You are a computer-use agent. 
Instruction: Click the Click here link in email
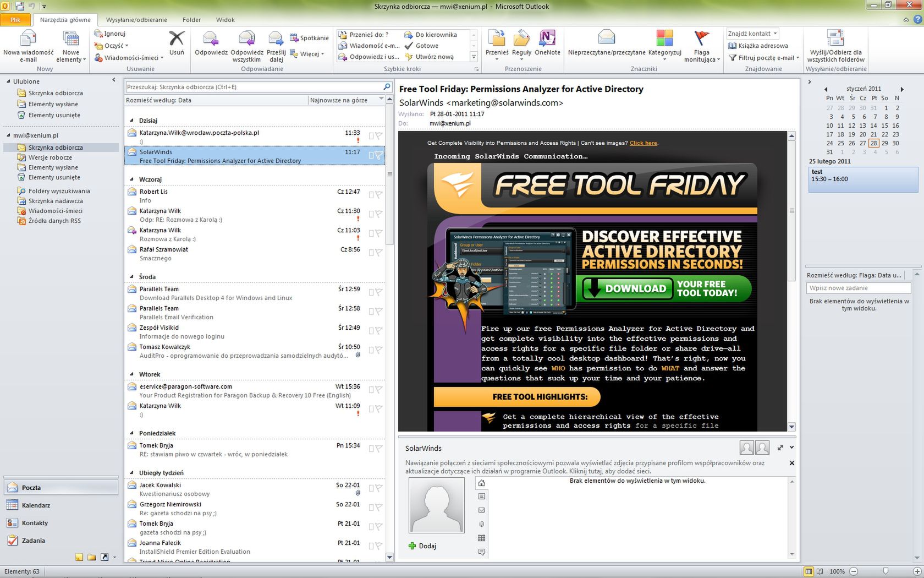click(x=643, y=143)
